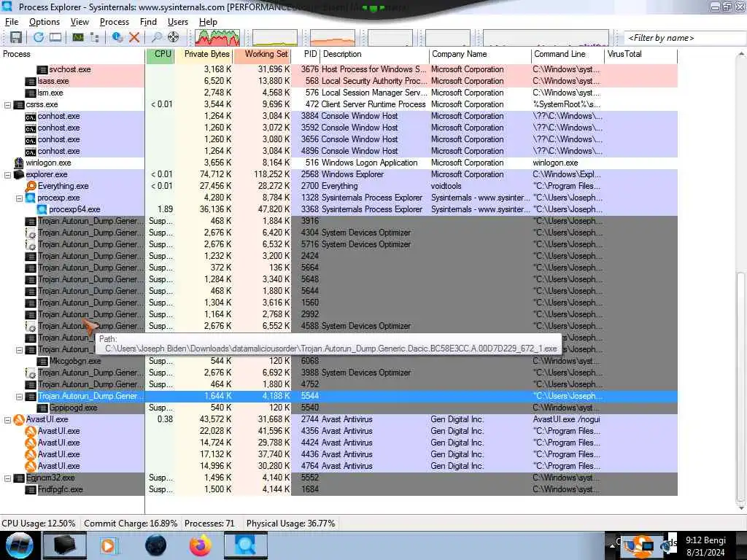Select the conhost.exe row with PID 3884
The image size is (747, 560).
(x=338, y=116)
